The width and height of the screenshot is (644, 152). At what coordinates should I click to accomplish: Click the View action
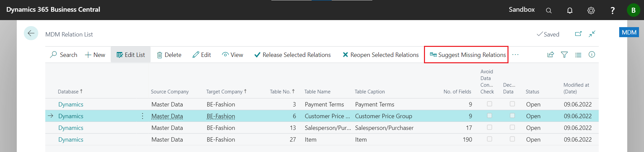pyautogui.click(x=232, y=55)
